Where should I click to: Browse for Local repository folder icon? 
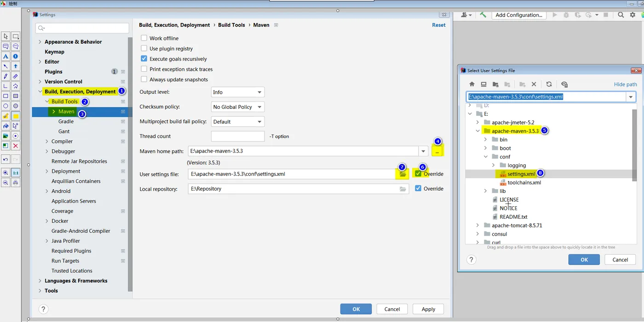pos(403,189)
